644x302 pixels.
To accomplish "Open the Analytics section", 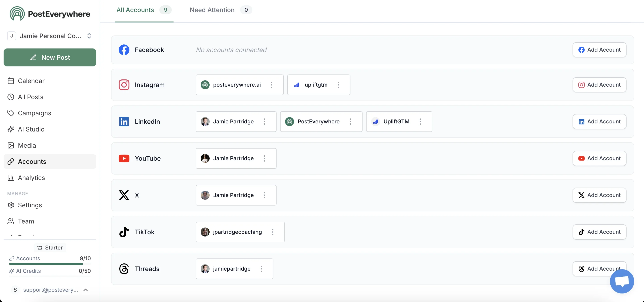I will pos(31,177).
